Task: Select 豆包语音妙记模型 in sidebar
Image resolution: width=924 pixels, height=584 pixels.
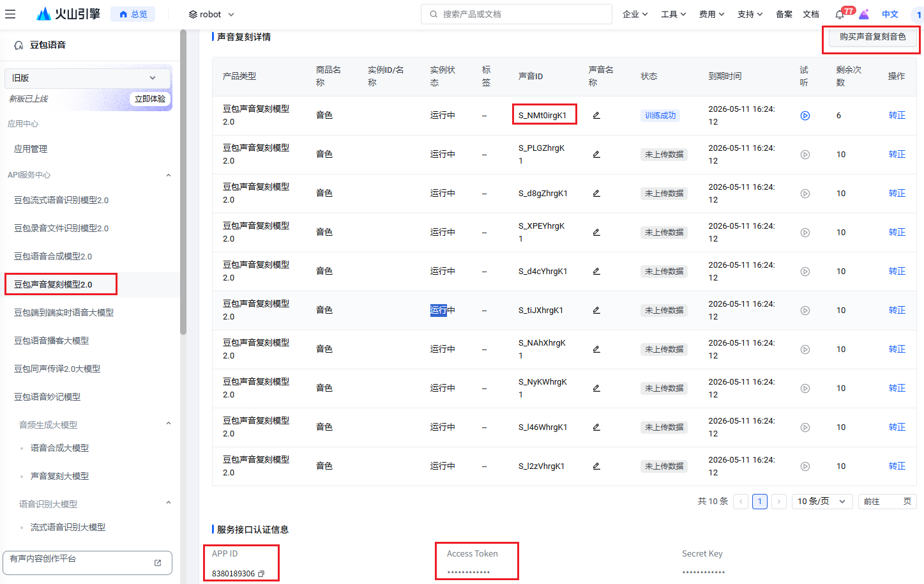Action: click(x=47, y=397)
